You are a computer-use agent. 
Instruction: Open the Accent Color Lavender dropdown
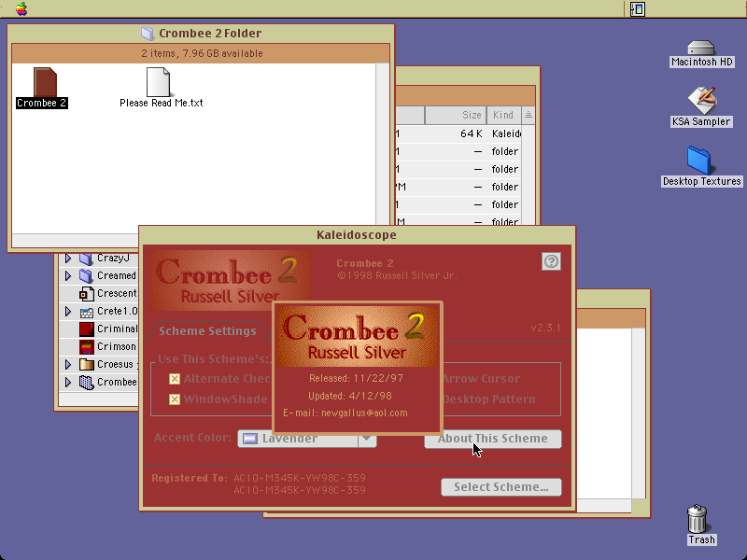(x=307, y=439)
